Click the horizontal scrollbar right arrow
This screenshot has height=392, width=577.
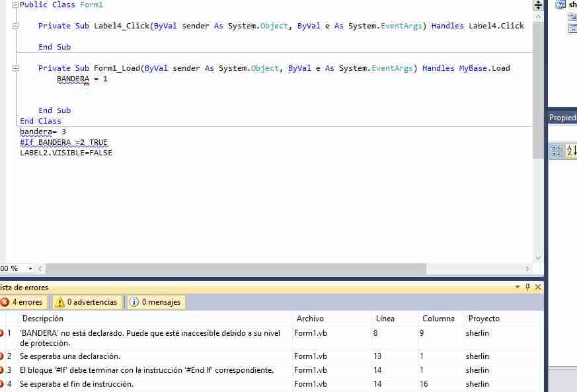click(527, 268)
